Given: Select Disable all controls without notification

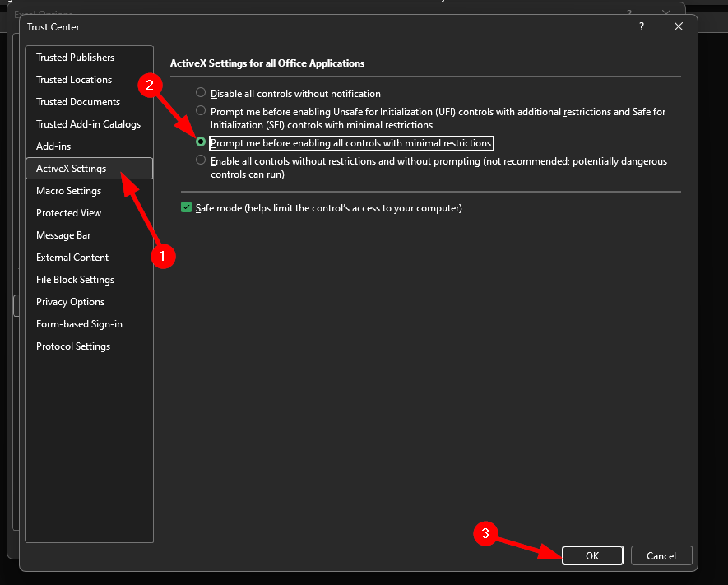Looking at the screenshot, I should point(201,93).
